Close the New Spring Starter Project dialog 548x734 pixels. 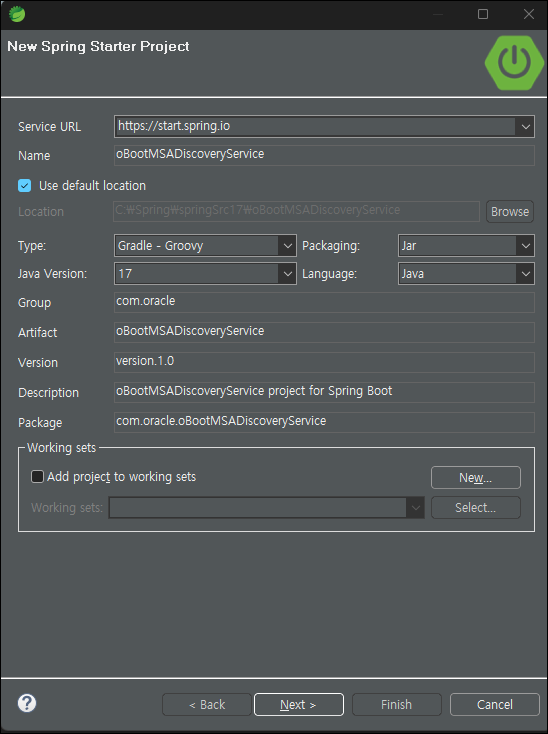tap(529, 14)
